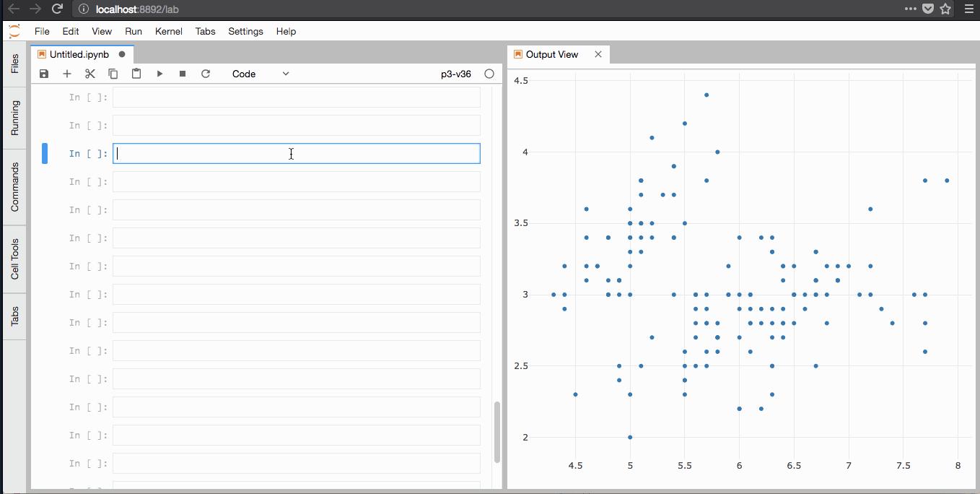
Task: Open the Kernel menu
Action: [x=168, y=31]
